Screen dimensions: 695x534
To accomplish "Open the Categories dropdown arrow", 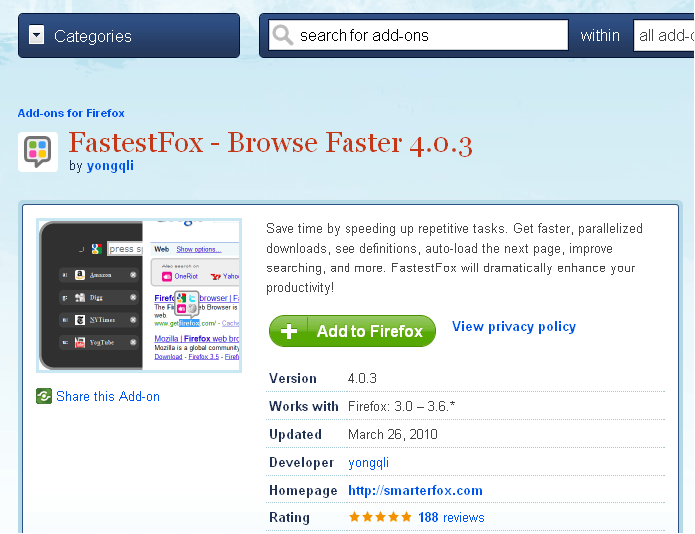I will tap(37, 35).
